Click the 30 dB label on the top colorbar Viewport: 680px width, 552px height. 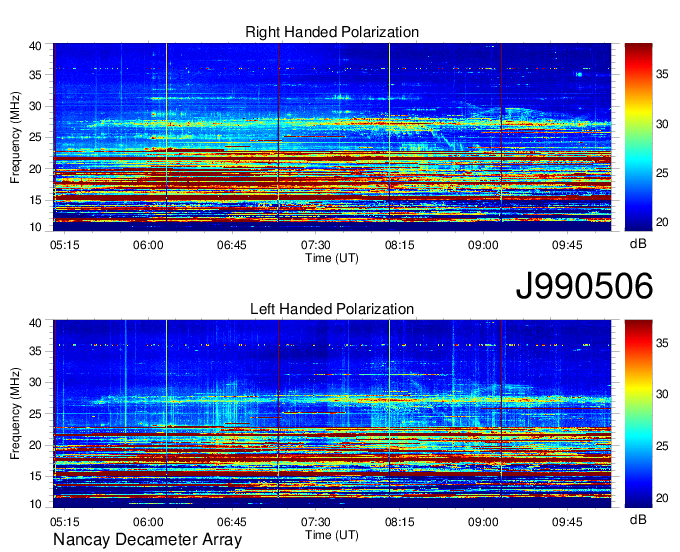pos(662,124)
